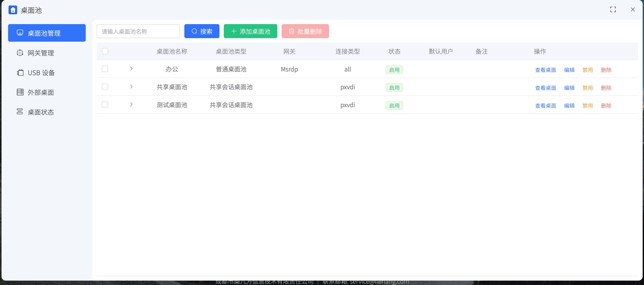Click 删除 for the 办公 pool
Image resolution: width=644 pixels, height=285 pixels.
(x=606, y=70)
